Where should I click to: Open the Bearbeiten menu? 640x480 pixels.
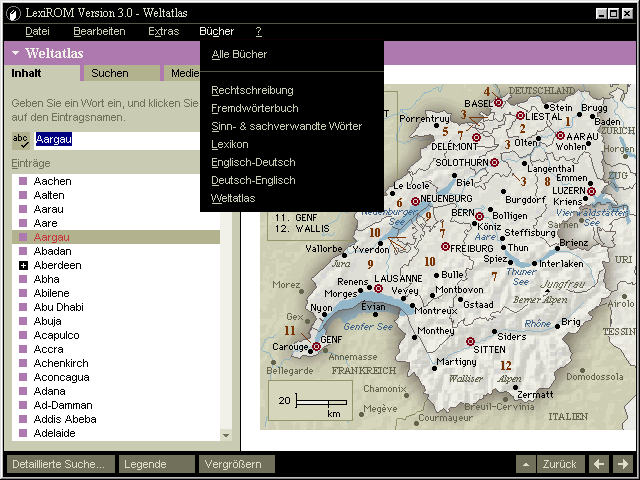tap(99, 31)
